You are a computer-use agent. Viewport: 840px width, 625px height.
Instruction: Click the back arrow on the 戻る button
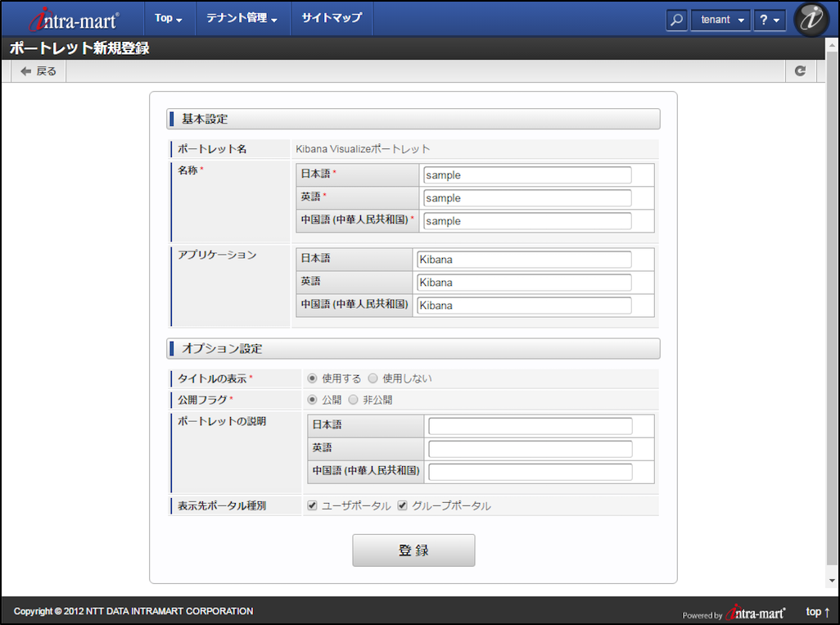(x=25, y=70)
